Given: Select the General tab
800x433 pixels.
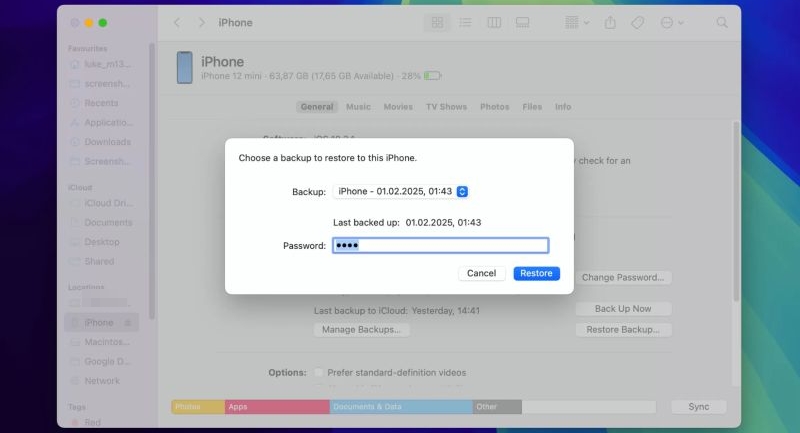Looking at the screenshot, I should (317, 107).
